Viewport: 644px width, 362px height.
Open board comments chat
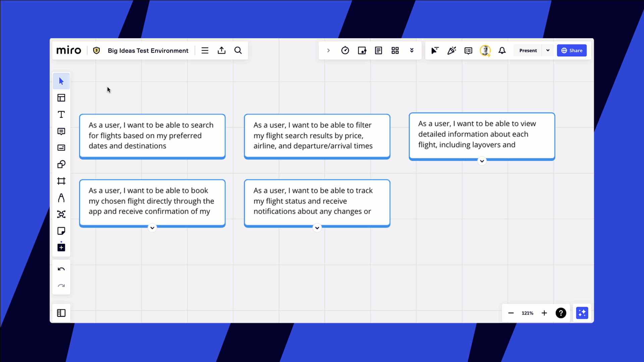click(468, 50)
